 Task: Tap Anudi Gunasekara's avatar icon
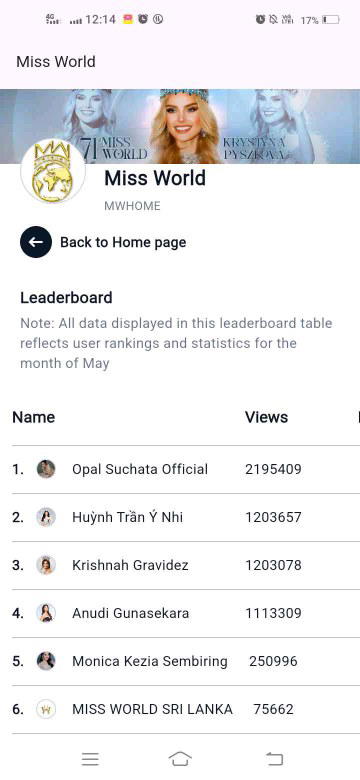pos(46,613)
